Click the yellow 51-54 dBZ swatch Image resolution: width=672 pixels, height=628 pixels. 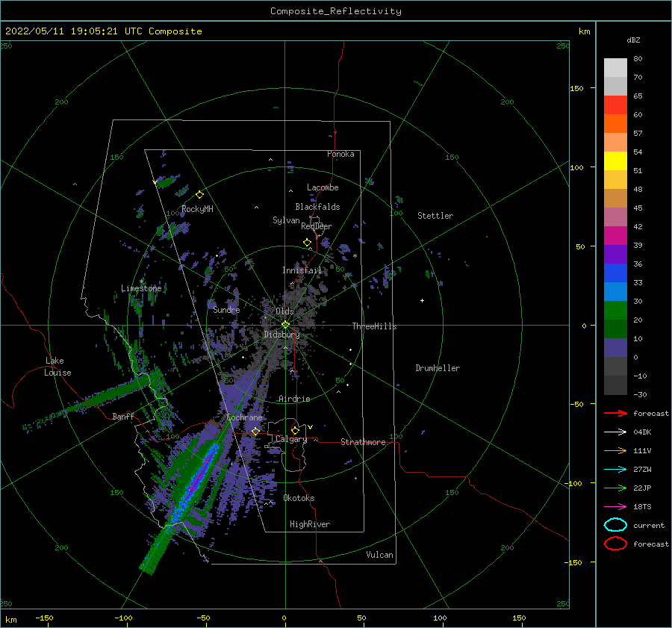pos(615,161)
